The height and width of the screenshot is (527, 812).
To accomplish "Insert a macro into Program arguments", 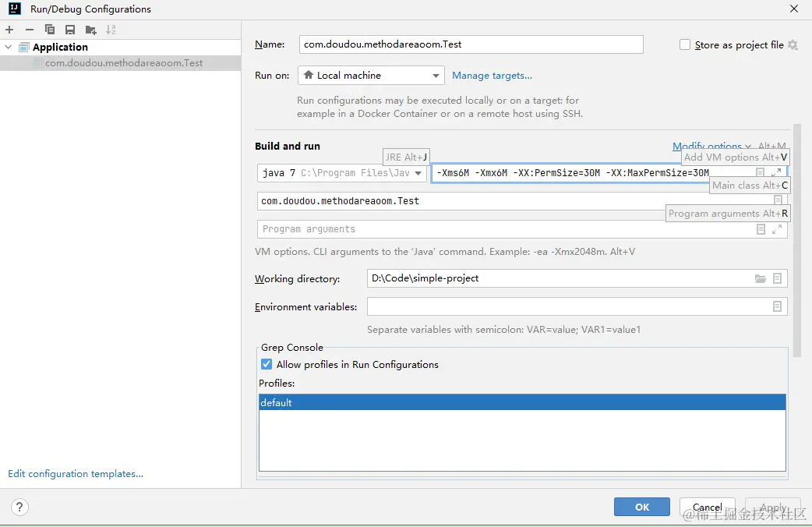I will coord(761,229).
